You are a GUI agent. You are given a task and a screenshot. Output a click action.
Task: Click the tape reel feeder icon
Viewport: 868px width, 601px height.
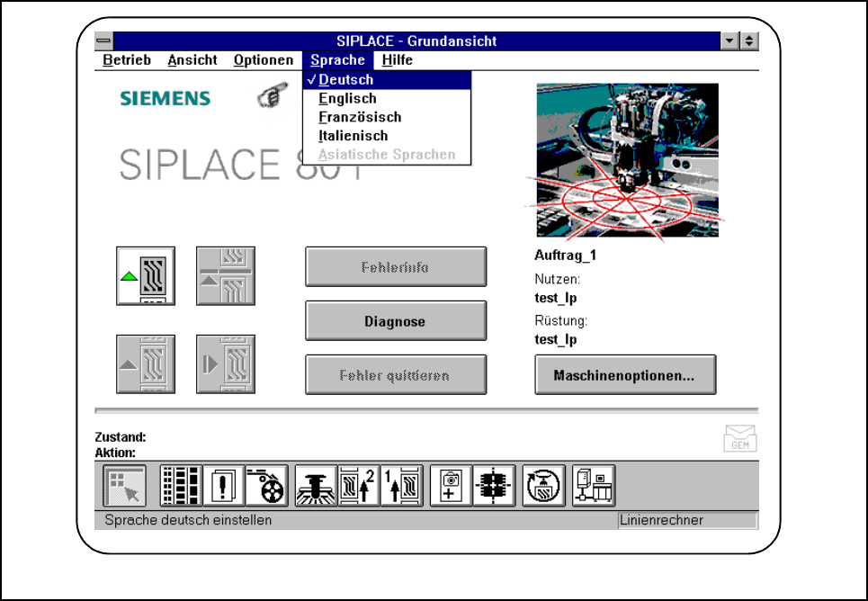pyautogui.click(x=267, y=486)
